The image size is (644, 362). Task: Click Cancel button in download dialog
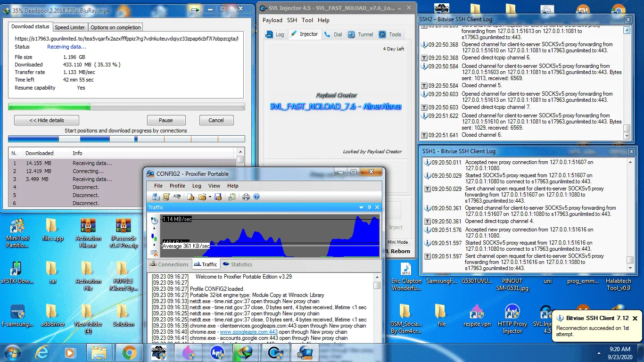pos(216,120)
